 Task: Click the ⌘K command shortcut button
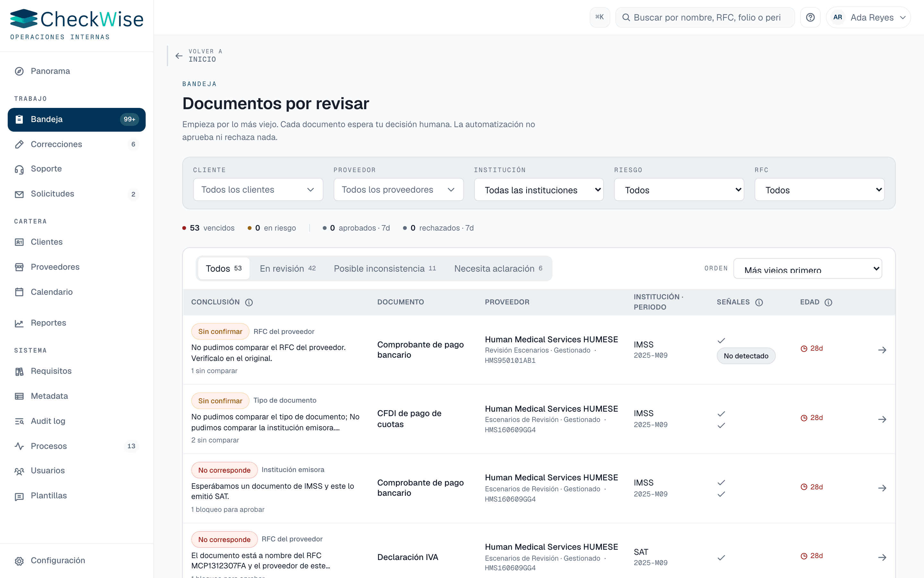(x=599, y=17)
